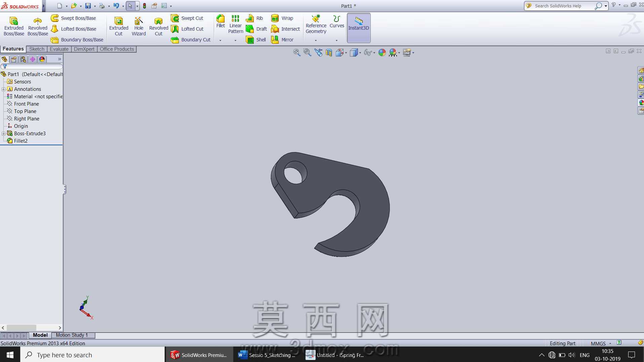Click the feature tree horizontal scrollbar
The height and width of the screenshot is (362, 644).
(x=31, y=328)
